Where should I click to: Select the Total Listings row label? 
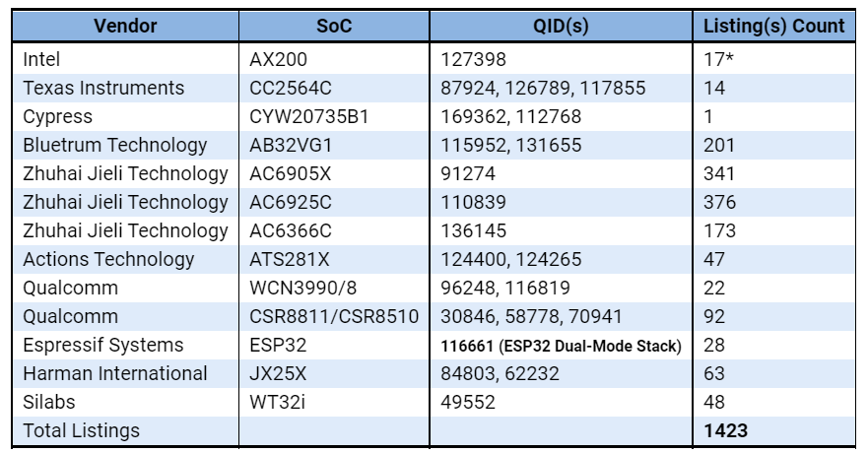[81, 430]
